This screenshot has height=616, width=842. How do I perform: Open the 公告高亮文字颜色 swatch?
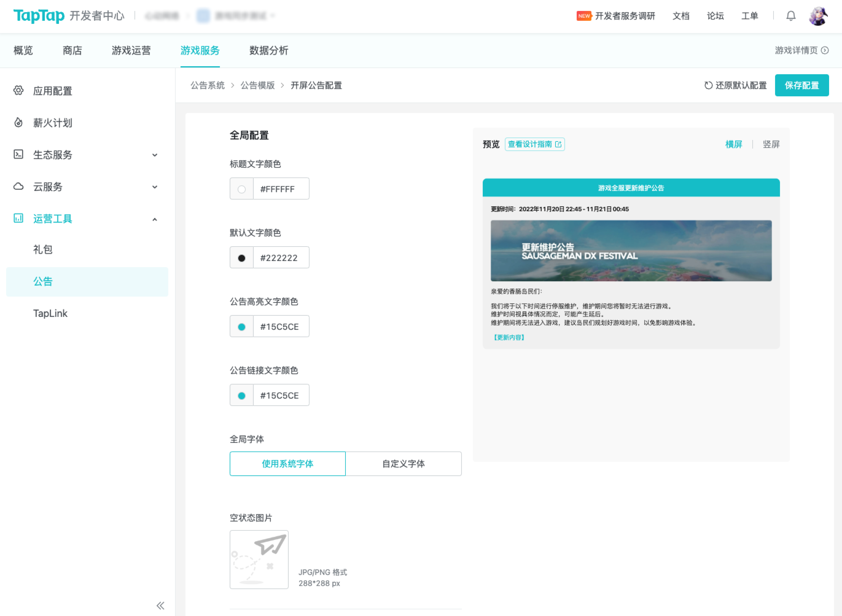(x=242, y=327)
